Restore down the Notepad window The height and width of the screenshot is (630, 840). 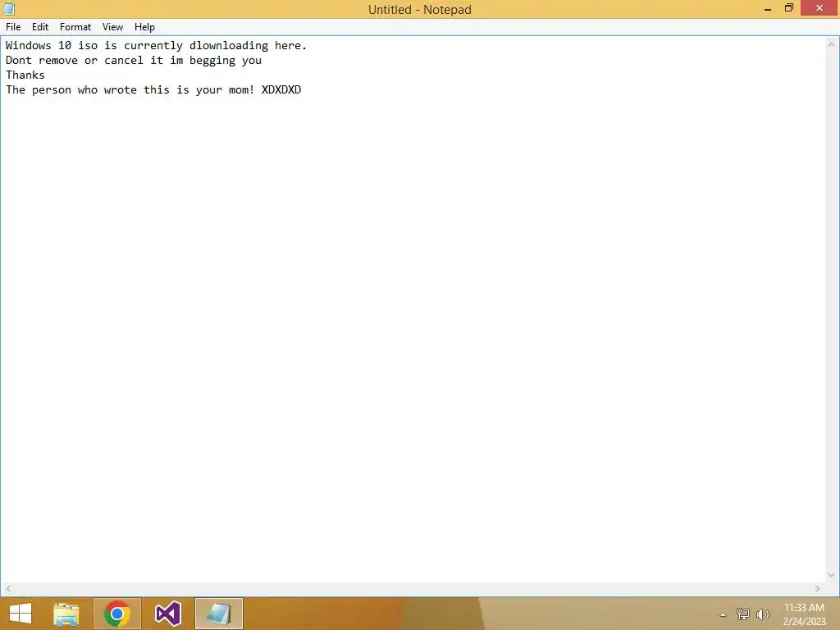(x=788, y=8)
